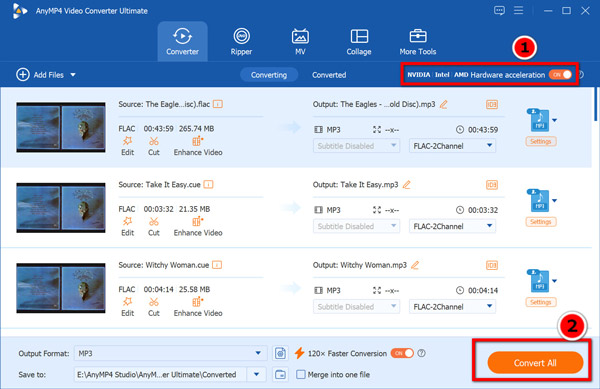Image resolution: width=600 pixels, height=389 pixels.
Task: Click the Save to path field
Action: [x=161, y=374]
